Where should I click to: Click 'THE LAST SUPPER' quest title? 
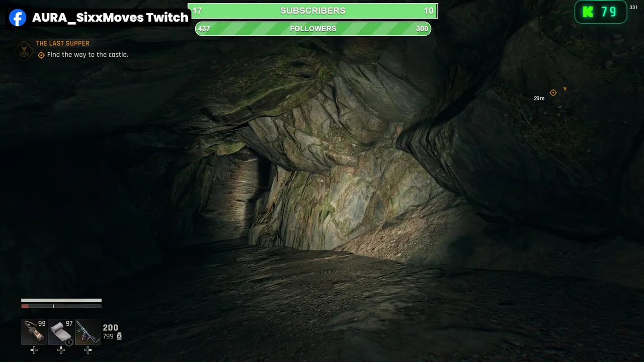pyautogui.click(x=62, y=44)
